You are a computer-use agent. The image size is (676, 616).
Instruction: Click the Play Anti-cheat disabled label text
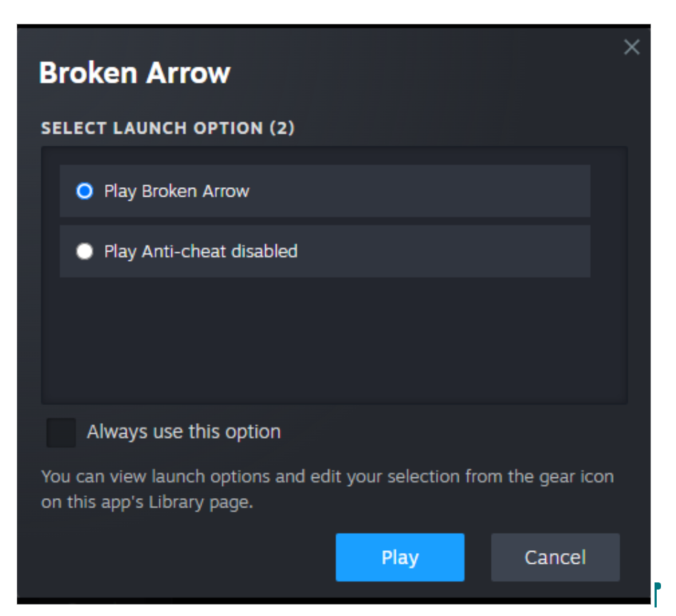point(201,252)
